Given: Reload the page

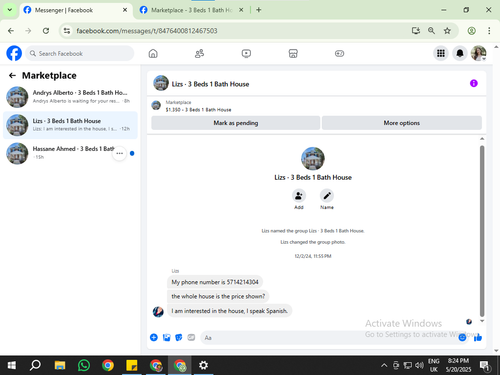Looking at the screenshot, I should pyautogui.click(x=46, y=31).
